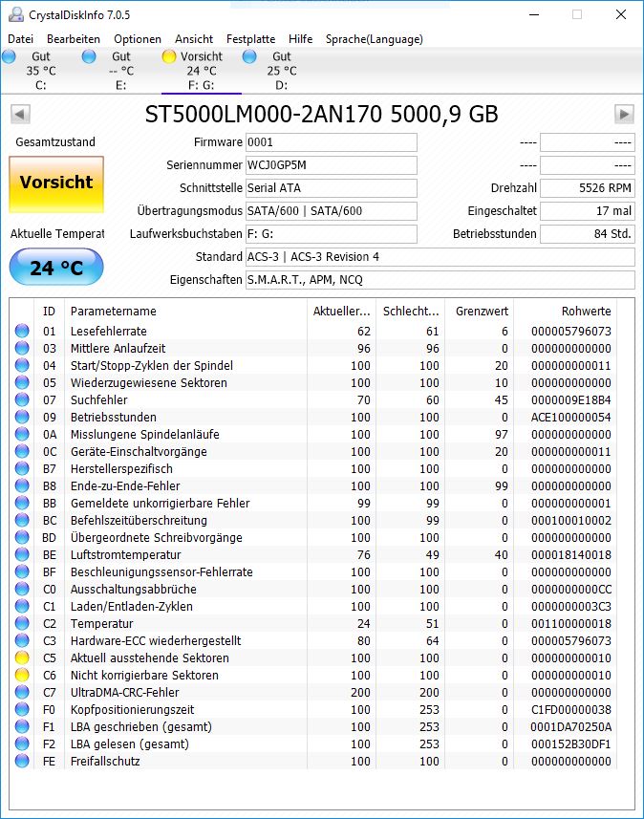
Task: Select the yellow caution orb for F: G:
Action: click(x=169, y=56)
